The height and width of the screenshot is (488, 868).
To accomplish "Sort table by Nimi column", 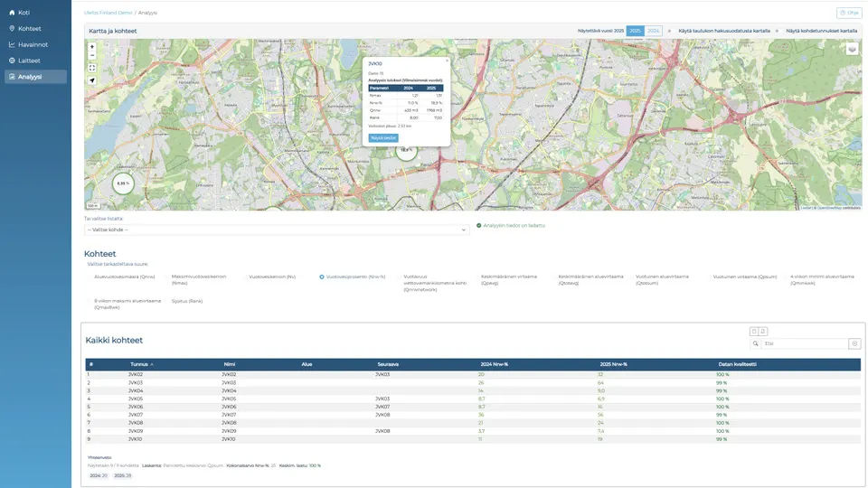I will [x=229, y=364].
